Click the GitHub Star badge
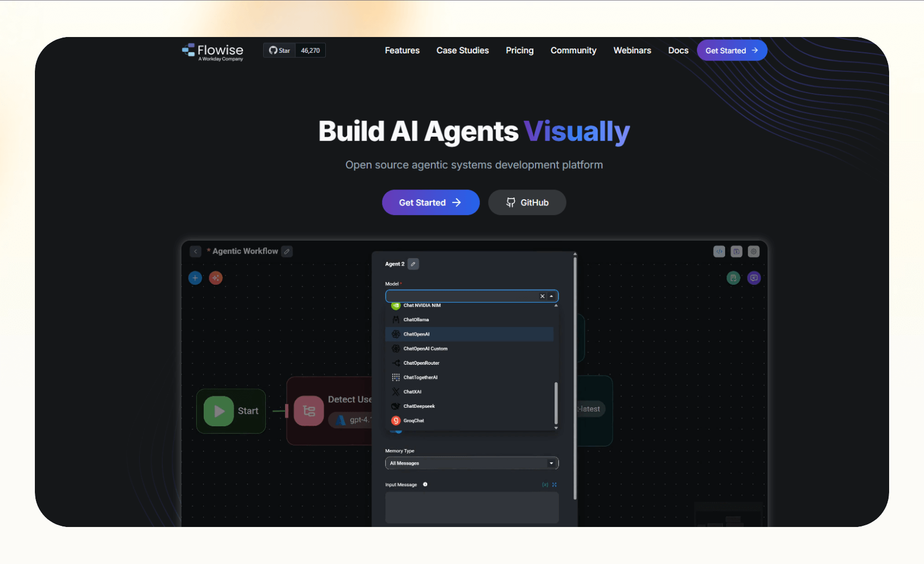924x564 pixels. (x=279, y=51)
